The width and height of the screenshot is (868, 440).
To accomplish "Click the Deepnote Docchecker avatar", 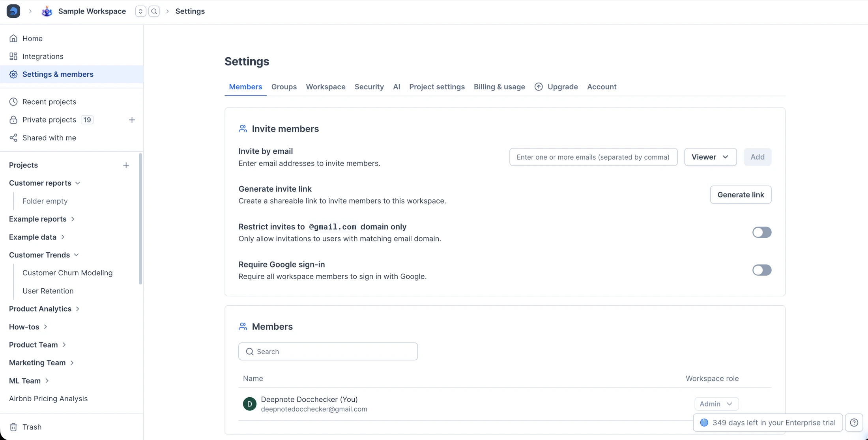I will point(250,404).
